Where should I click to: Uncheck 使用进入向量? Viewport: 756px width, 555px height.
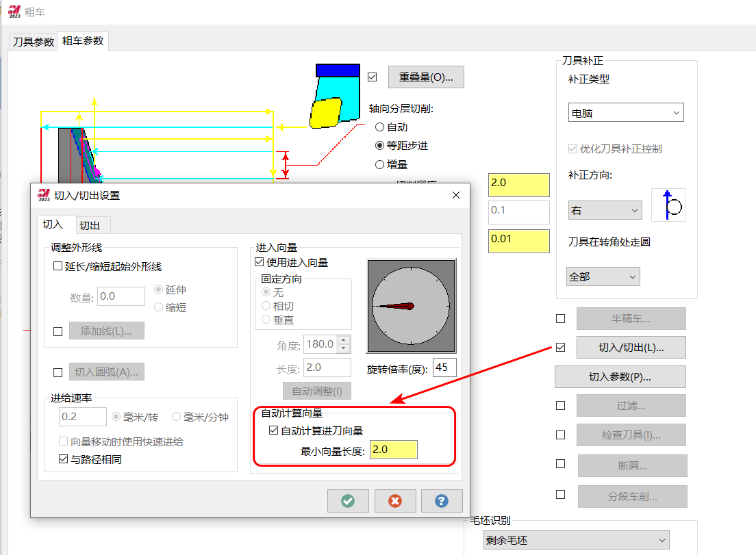260,262
